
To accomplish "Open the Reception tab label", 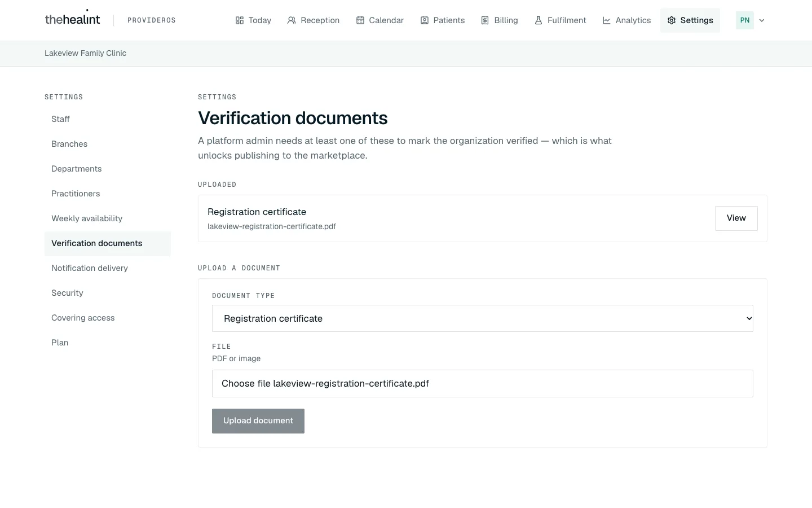I will click(x=320, y=20).
